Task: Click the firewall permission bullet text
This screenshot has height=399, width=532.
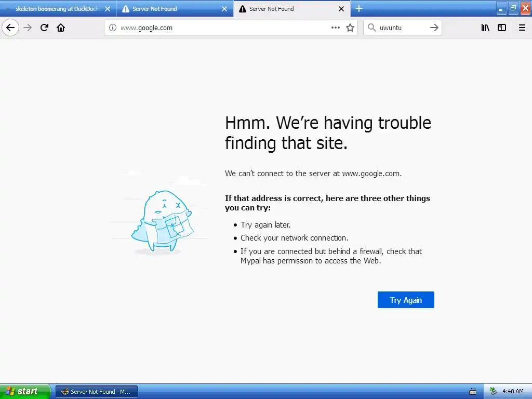Action: point(331,256)
